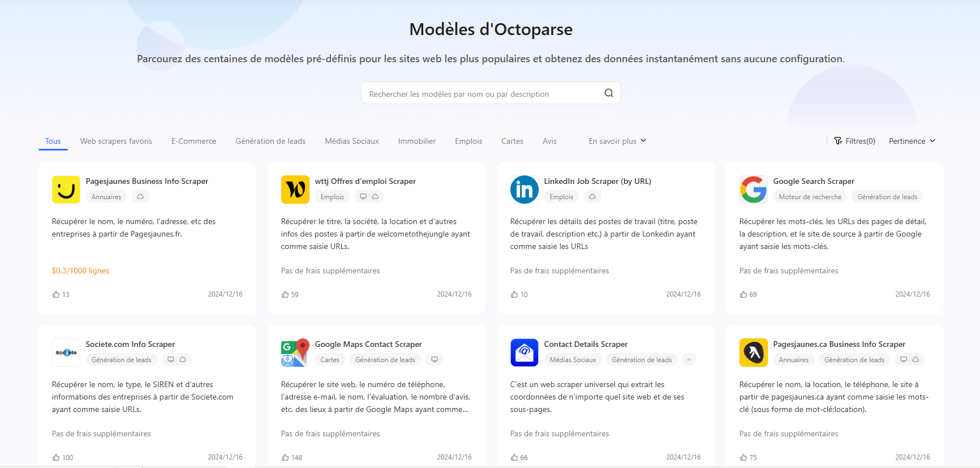Click Cartes tag on Google Maps Contact card
The height and width of the screenshot is (468, 980).
tap(330, 359)
